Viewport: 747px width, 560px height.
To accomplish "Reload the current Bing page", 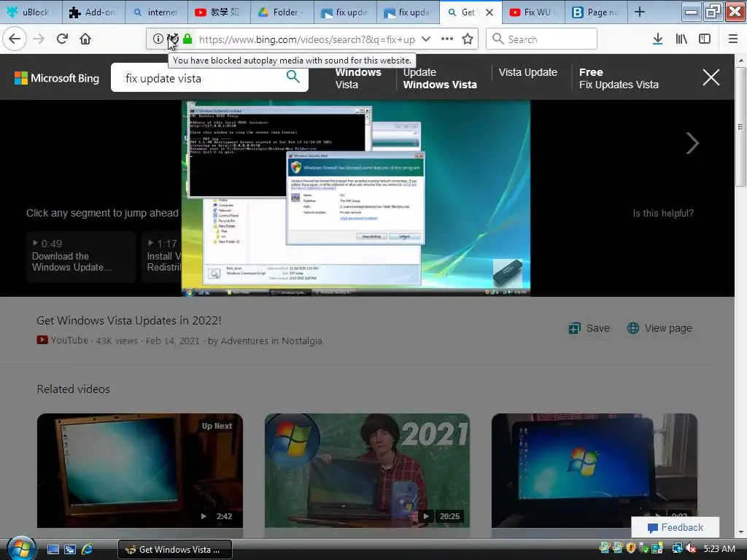I will pos(62,39).
